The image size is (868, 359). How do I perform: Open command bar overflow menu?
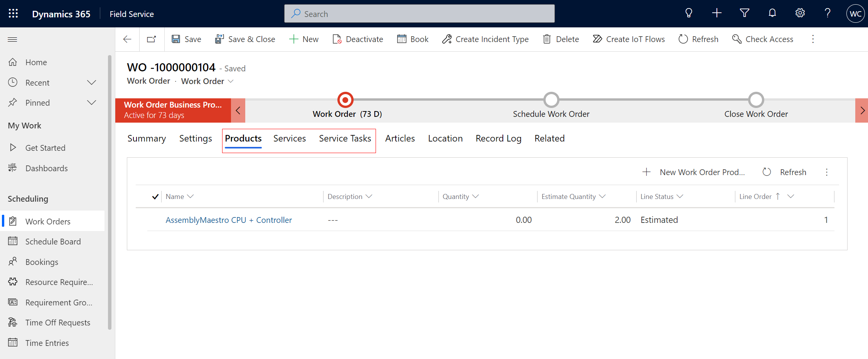[813, 39]
